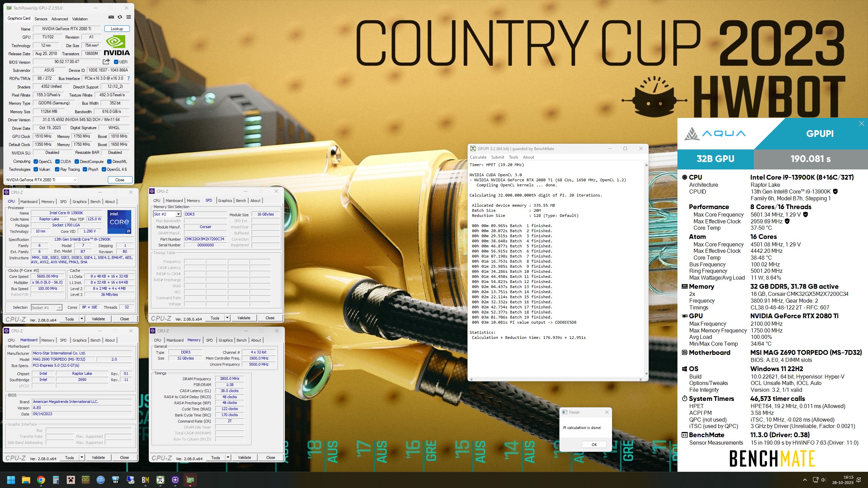Open the Windows Start menu
Image resolution: width=868 pixels, height=488 pixels.
[x=11, y=480]
